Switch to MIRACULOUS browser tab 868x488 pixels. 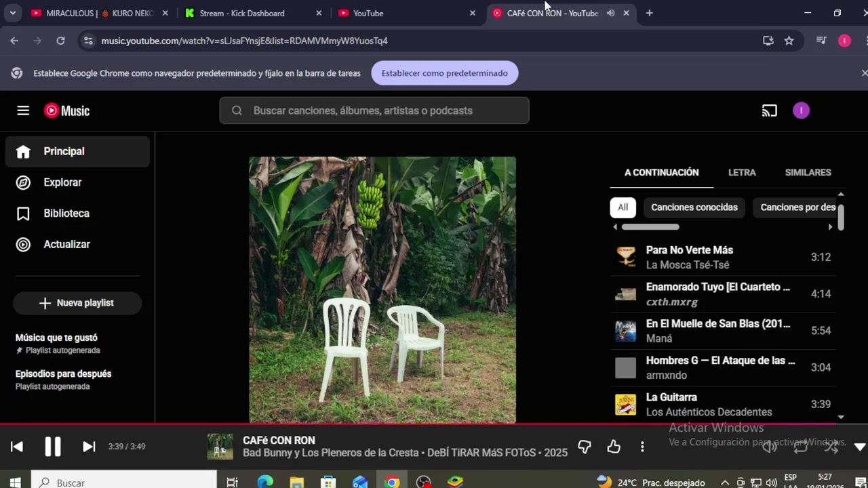100,13
